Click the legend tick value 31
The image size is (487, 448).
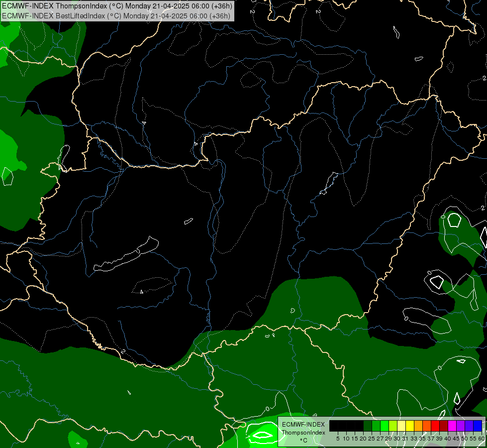pos(405,439)
